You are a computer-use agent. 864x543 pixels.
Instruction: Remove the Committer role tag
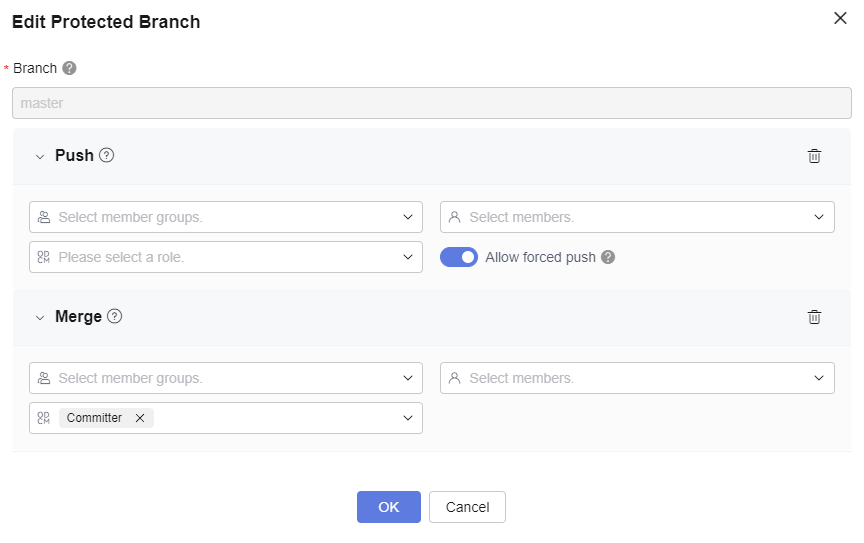pyautogui.click(x=140, y=418)
